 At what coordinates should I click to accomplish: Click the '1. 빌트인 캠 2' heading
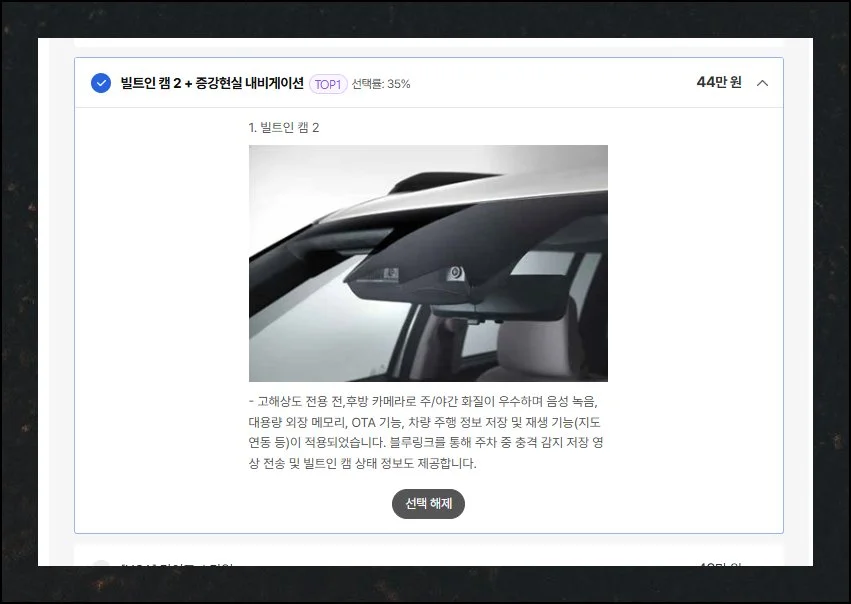(284, 127)
